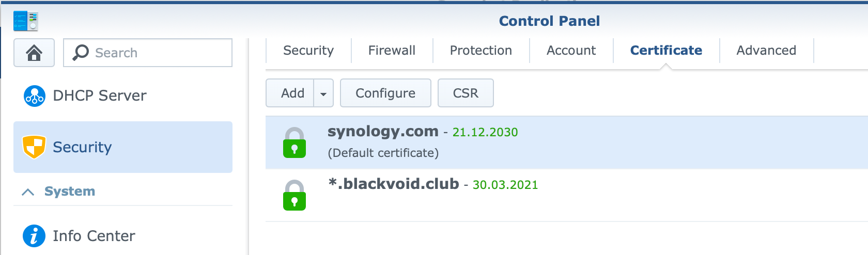Select the *.blackvoid.club certificate row
This screenshot has width=868, height=255.
567,195
